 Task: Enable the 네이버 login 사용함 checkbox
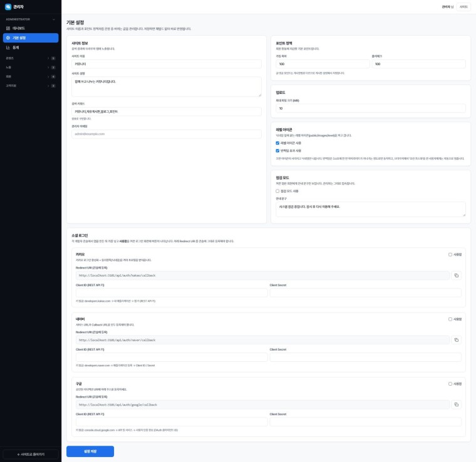[450, 319]
